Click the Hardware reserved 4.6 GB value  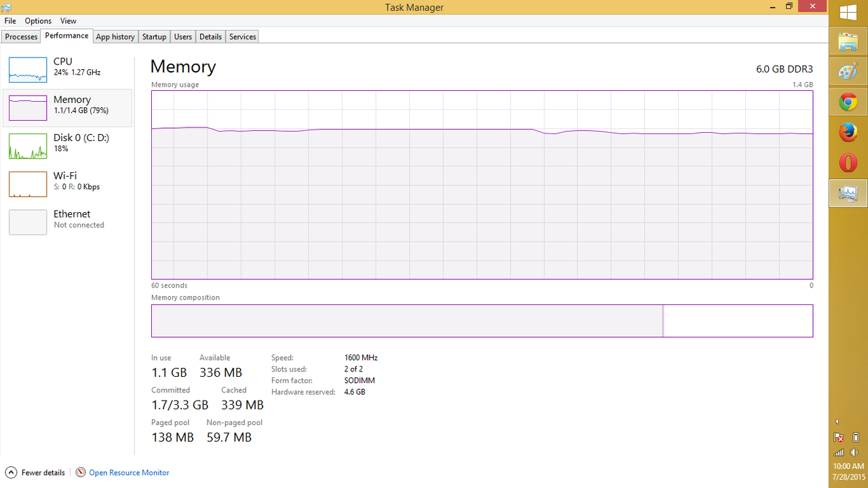355,392
